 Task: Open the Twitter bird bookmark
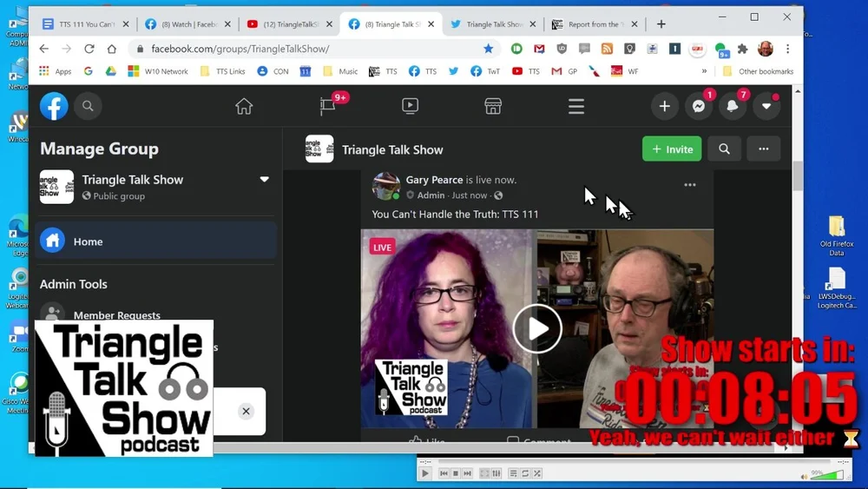453,71
